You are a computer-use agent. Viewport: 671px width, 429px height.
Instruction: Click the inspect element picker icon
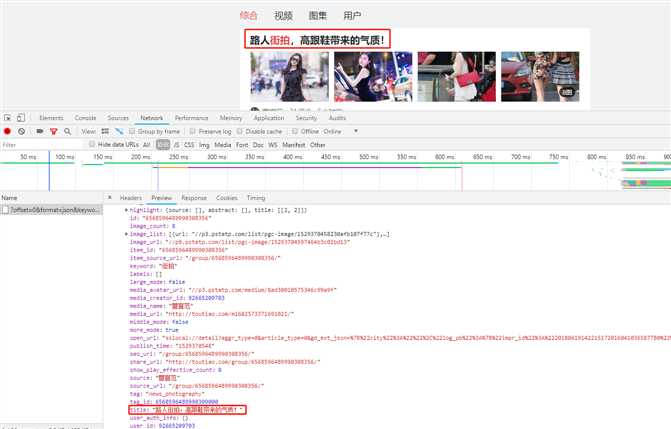point(7,118)
